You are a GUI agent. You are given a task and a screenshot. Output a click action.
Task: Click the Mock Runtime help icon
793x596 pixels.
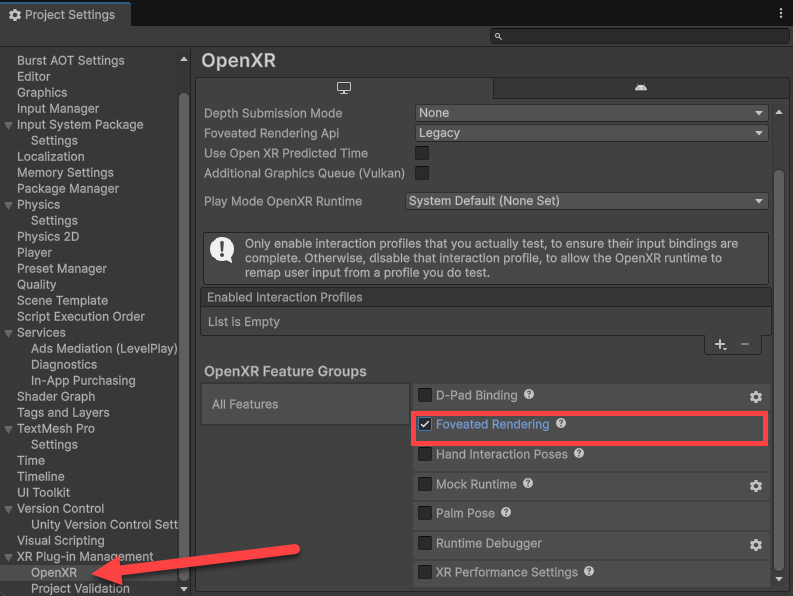(x=528, y=483)
